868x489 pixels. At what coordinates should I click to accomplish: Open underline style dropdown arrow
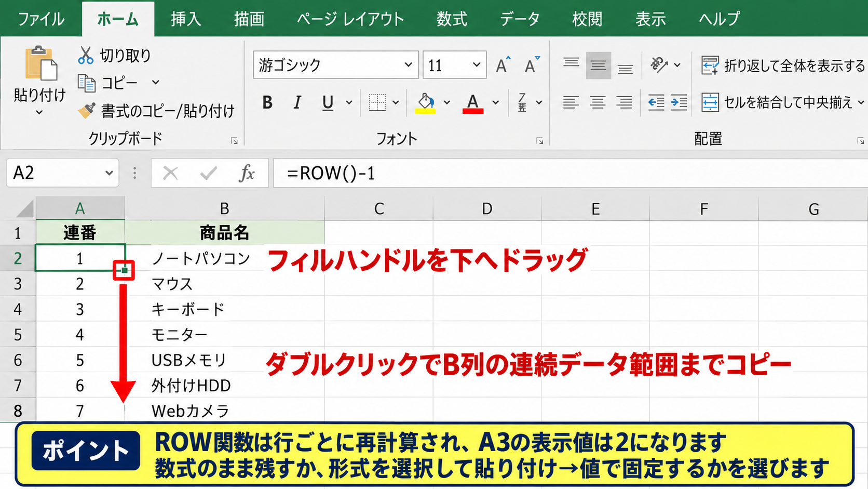pos(349,103)
